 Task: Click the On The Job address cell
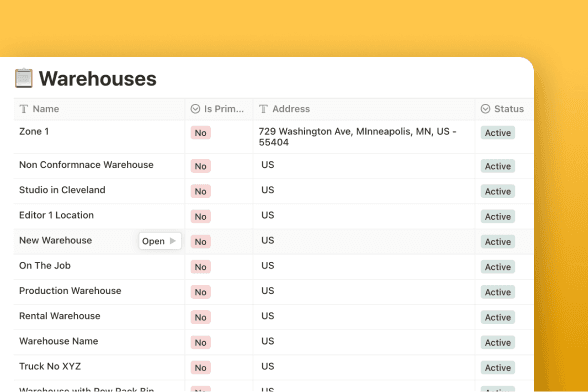364,267
